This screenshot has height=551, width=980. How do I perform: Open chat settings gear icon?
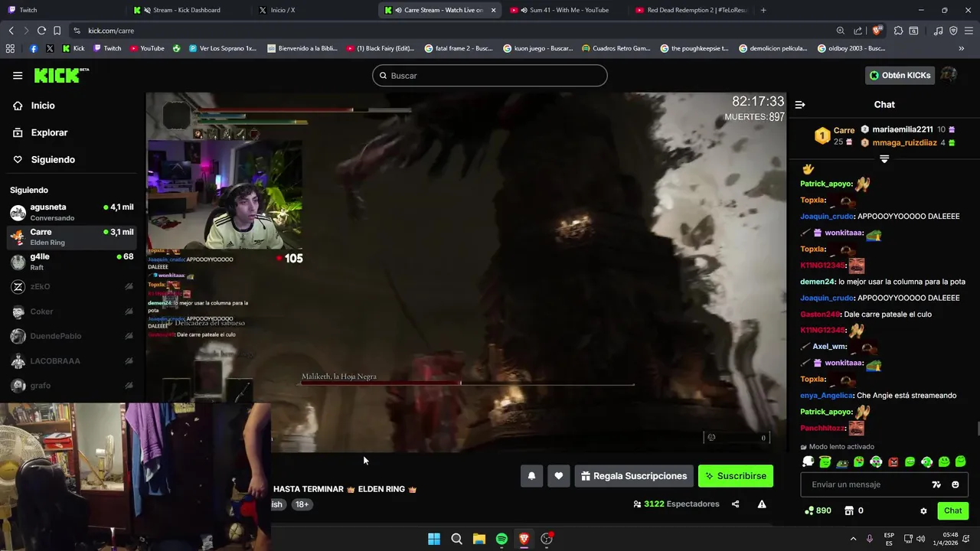(x=923, y=510)
